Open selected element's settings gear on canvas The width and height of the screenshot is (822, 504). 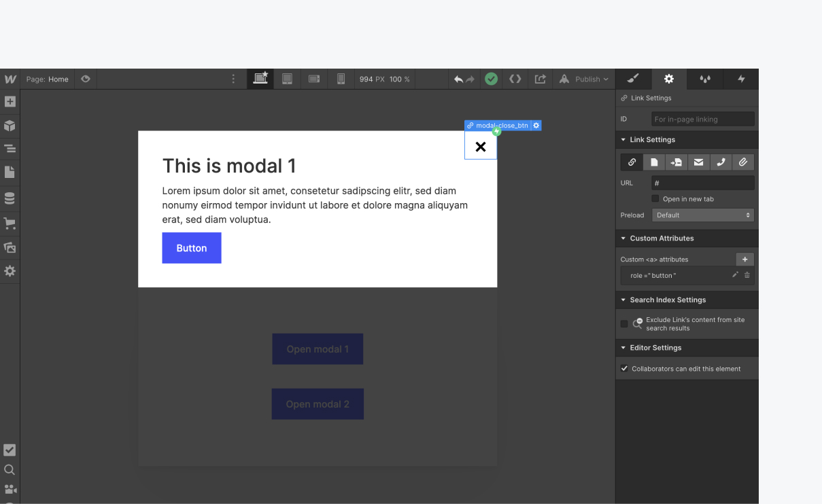(536, 126)
